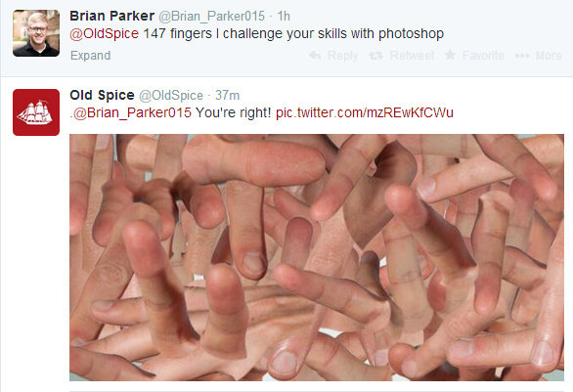Screen dimensions: 573x392
Task: Click the Favorite text label
Action: (483, 56)
